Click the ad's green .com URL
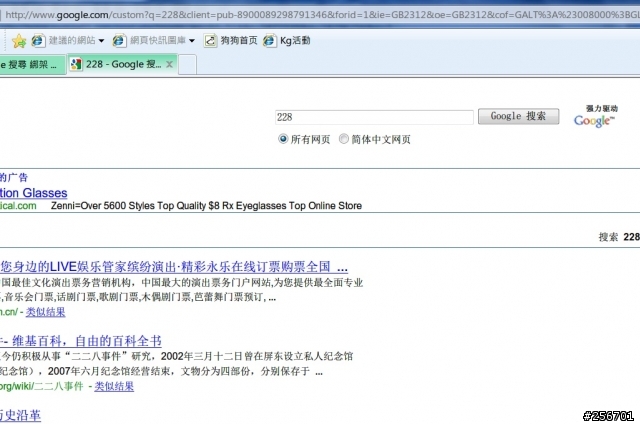 [x=18, y=206]
